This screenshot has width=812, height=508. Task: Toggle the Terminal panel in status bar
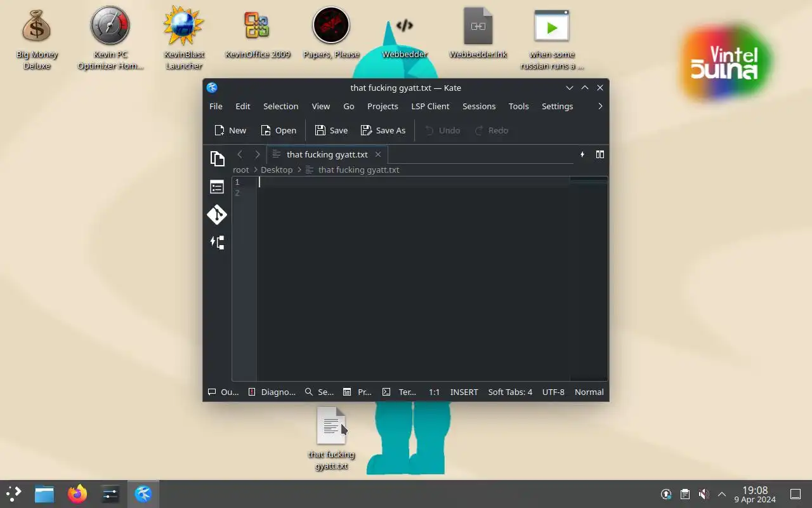pyautogui.click(x=399, y=392)
